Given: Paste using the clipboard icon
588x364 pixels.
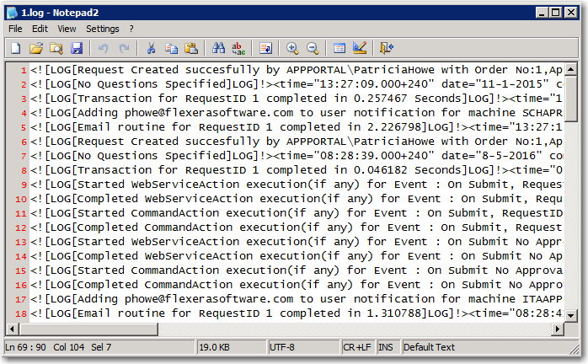Looking at the screenshot, I should coord(192,49).
